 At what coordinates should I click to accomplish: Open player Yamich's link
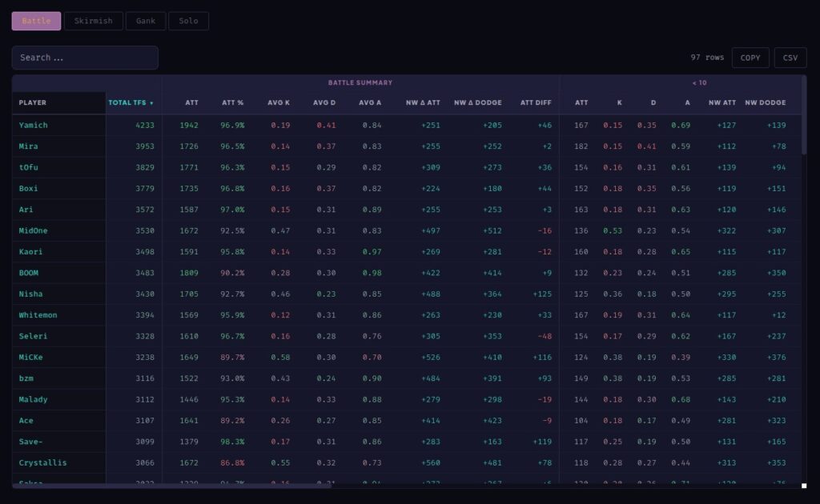pos(33,125)
